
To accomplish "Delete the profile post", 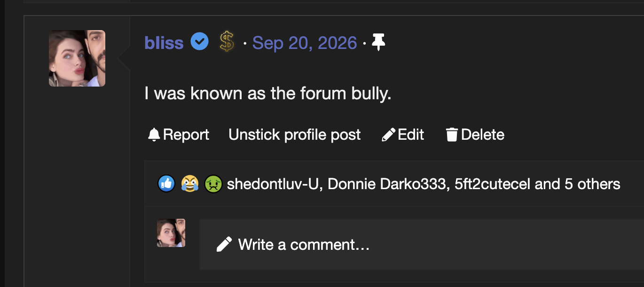I will click(475, 135).
